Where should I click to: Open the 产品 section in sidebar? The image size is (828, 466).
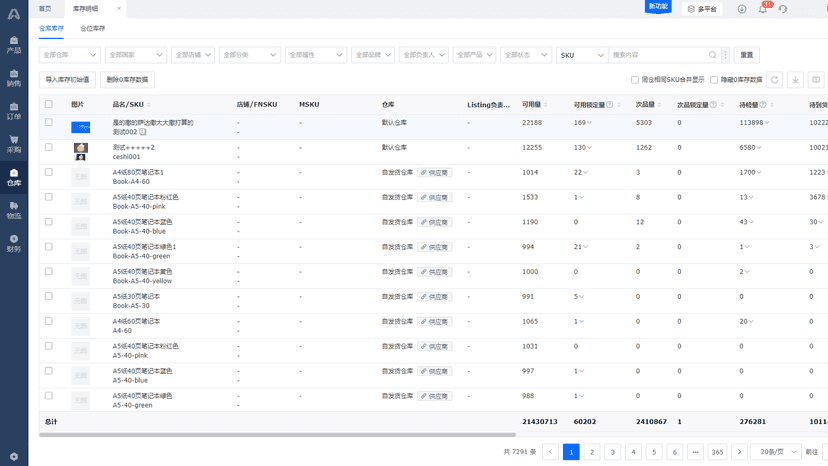[14, 45]
